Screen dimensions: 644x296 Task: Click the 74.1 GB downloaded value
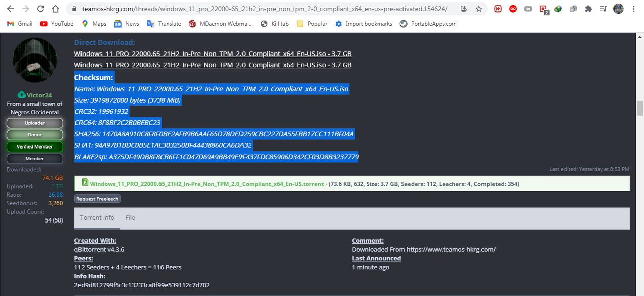tap(52, 178)
